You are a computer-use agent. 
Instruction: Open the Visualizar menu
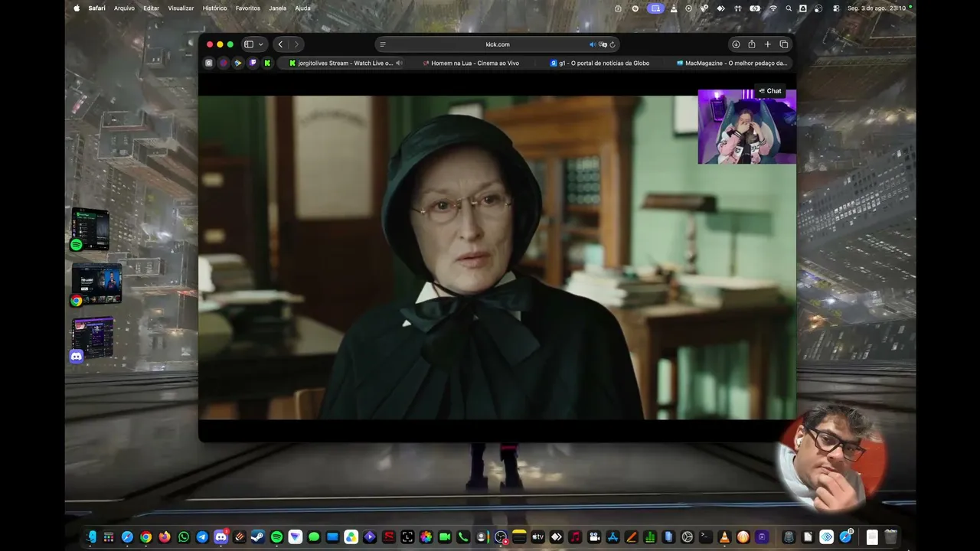181,8
